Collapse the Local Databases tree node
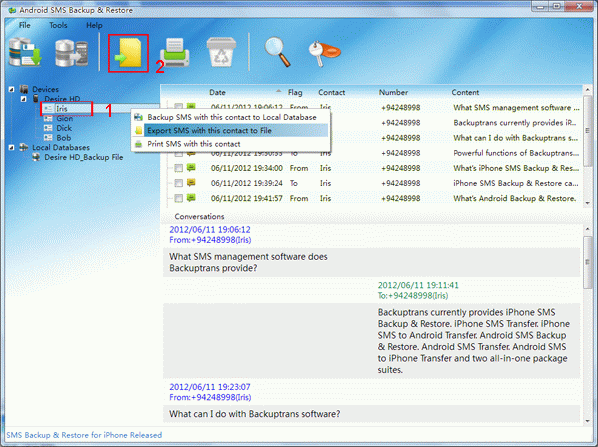The width and height of the screenshot is (598, 447). point(11,148)
